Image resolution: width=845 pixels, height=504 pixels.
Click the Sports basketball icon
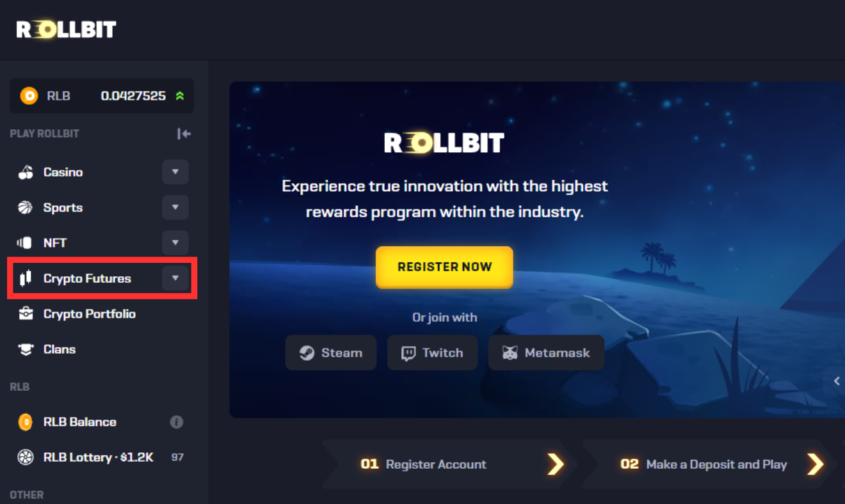[26, 207]
